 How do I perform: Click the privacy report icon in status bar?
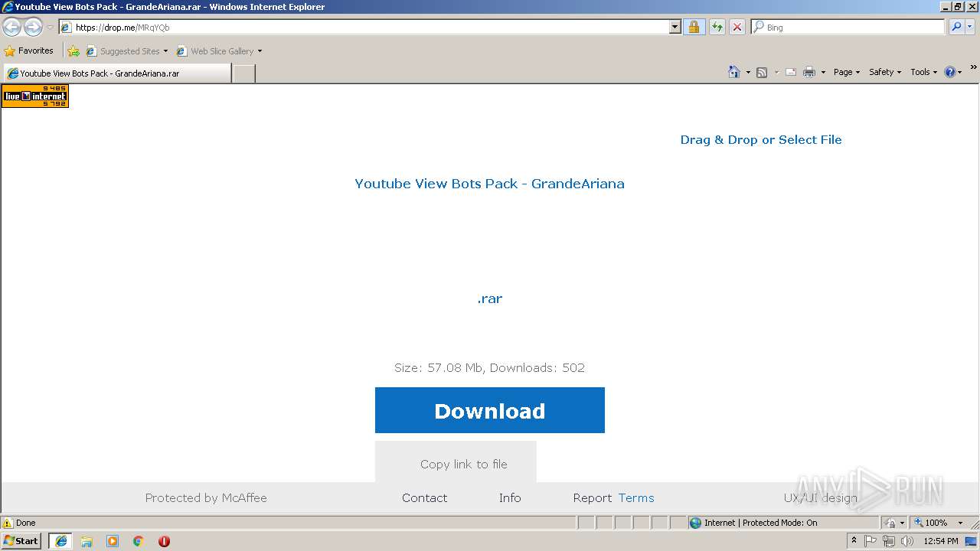pos(890,523)
